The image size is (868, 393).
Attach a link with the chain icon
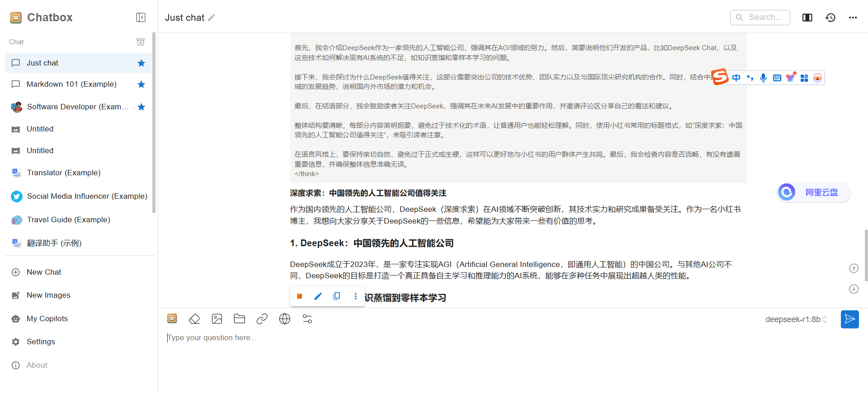tap(262, 319)
